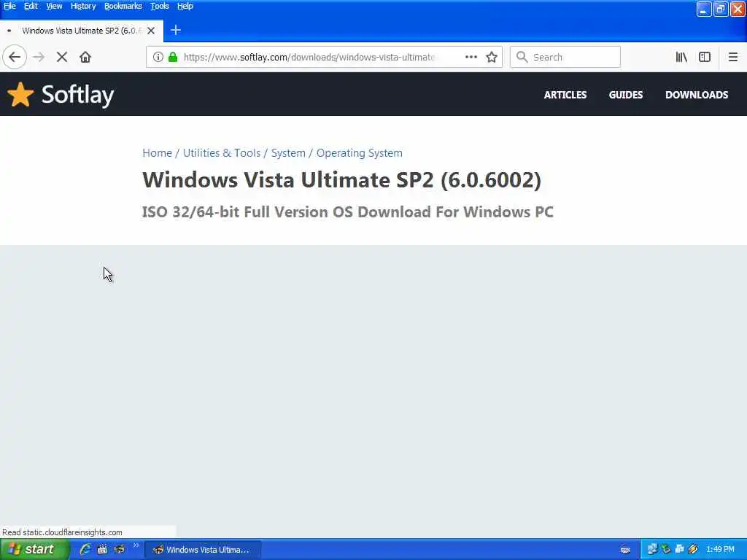Go to the GUIDES section
The image size is (747, 560).
coord(625,95)
